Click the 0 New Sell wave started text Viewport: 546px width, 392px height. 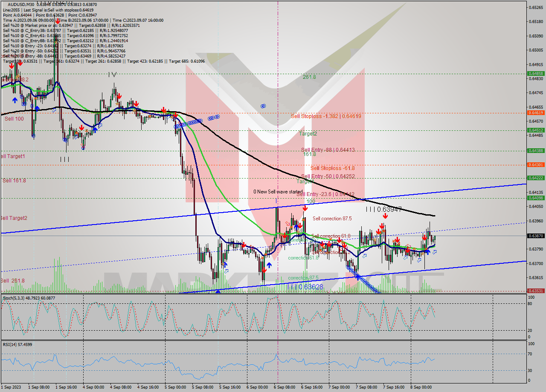point(278,192)
